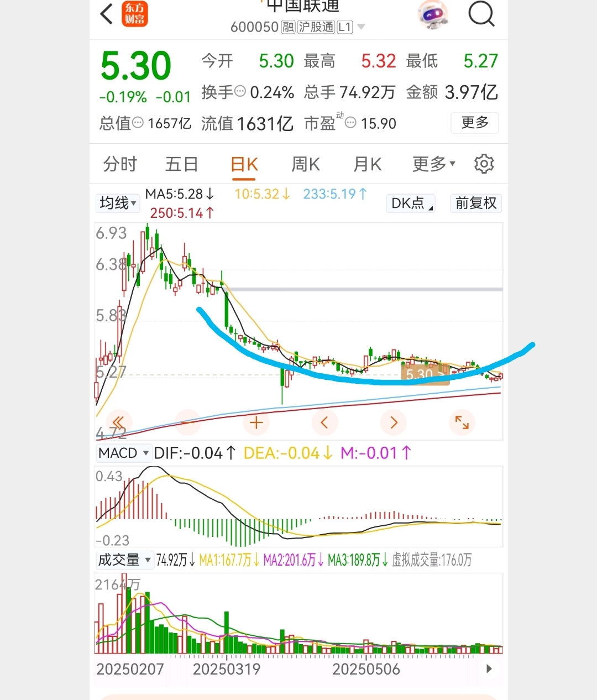Switch to 月K tab

(x=368, y=164)
